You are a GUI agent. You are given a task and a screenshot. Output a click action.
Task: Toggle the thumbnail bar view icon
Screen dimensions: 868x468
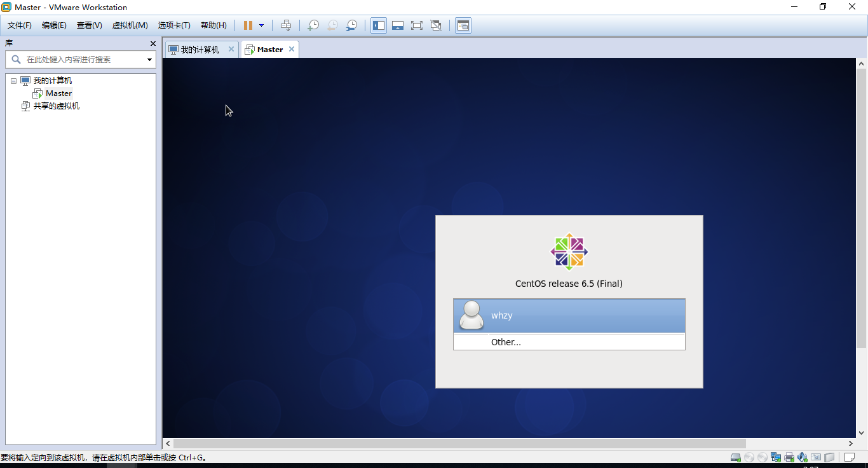tap(398, 25)
